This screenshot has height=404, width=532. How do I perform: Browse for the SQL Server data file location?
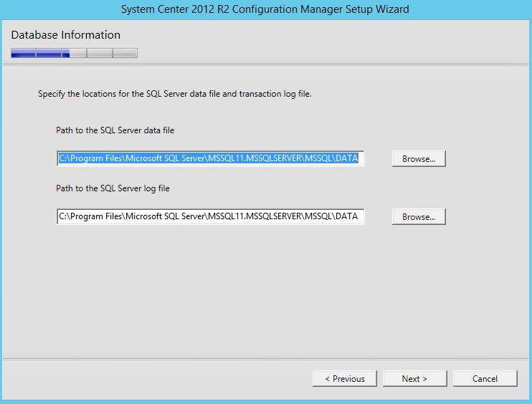(419, 158)
